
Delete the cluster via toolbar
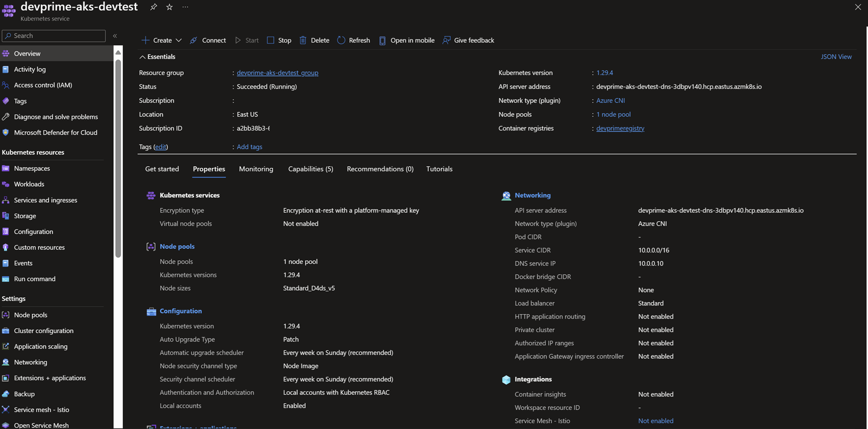click(314, 40)
